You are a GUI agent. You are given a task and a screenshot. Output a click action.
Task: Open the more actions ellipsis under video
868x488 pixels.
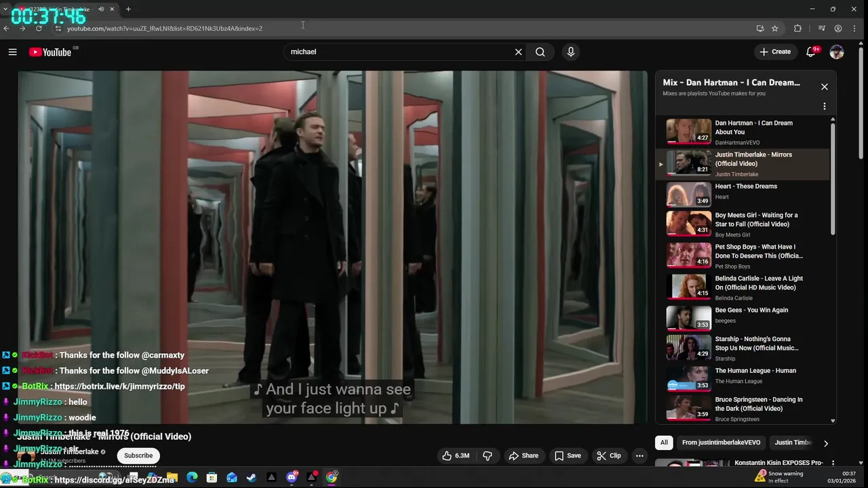pos(639,455)
